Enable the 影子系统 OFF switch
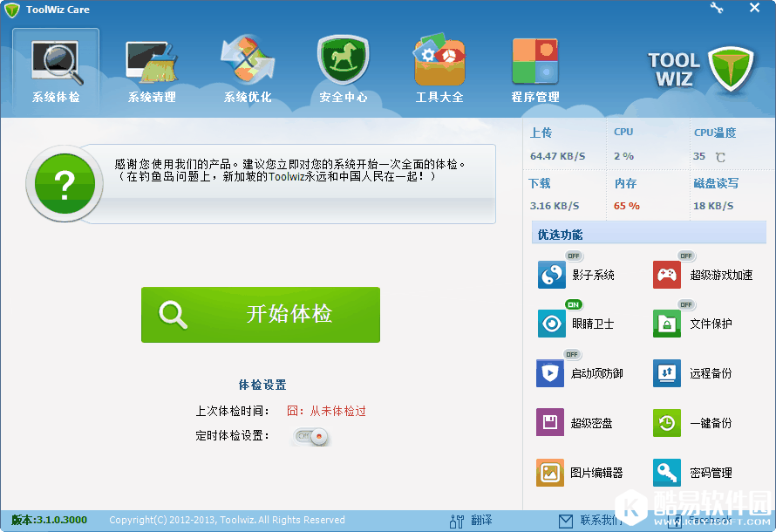 coord(573,256)
